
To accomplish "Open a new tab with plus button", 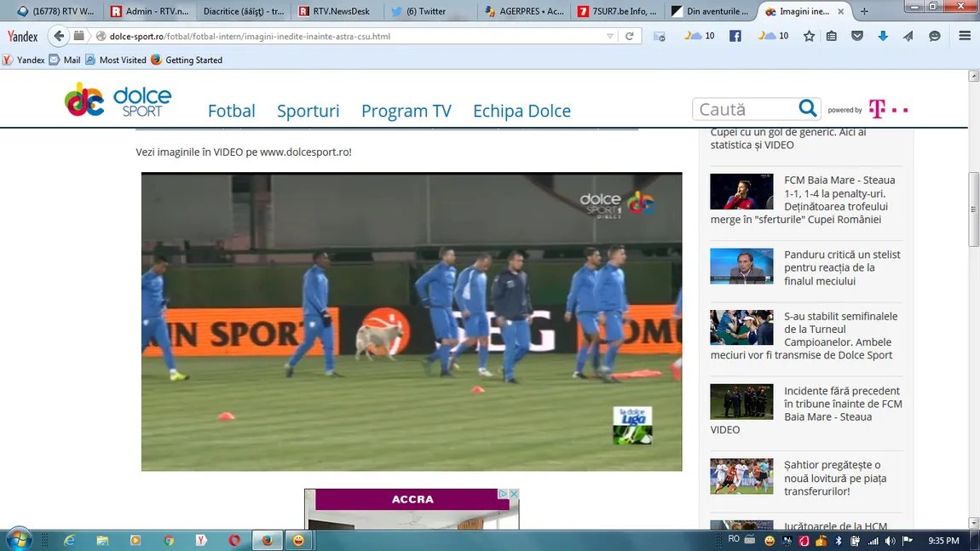I will tap(864, 11).
